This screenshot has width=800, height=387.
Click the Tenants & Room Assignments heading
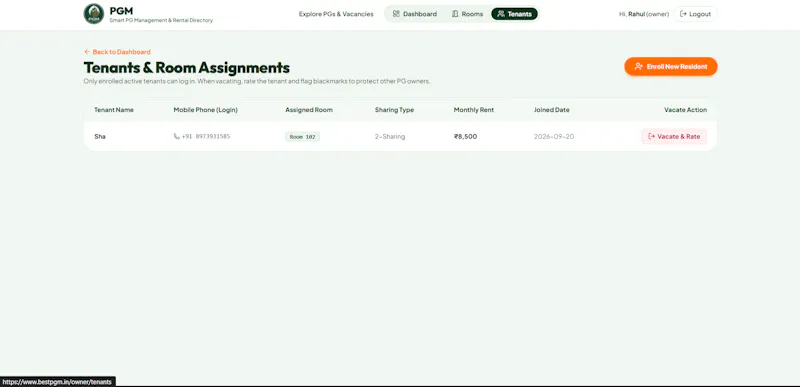(187, 67)
